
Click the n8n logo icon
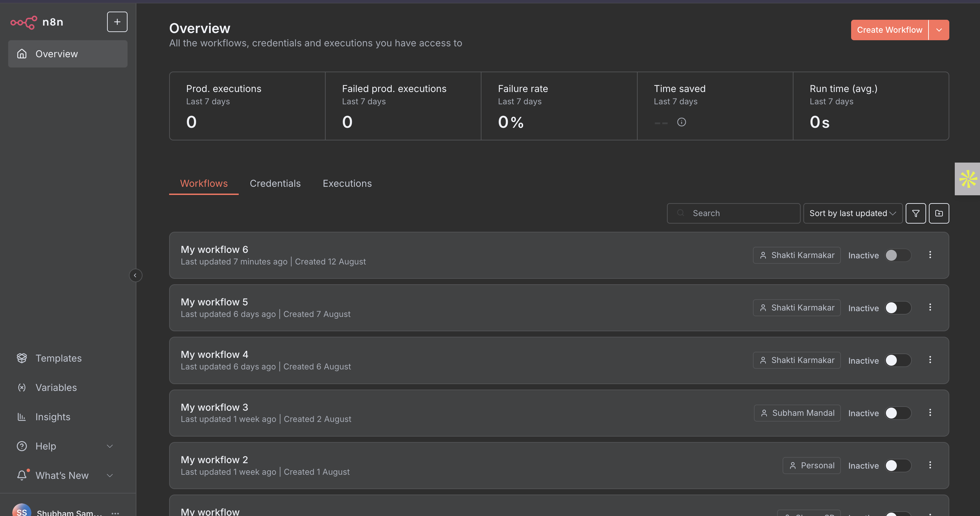point(24,22)
